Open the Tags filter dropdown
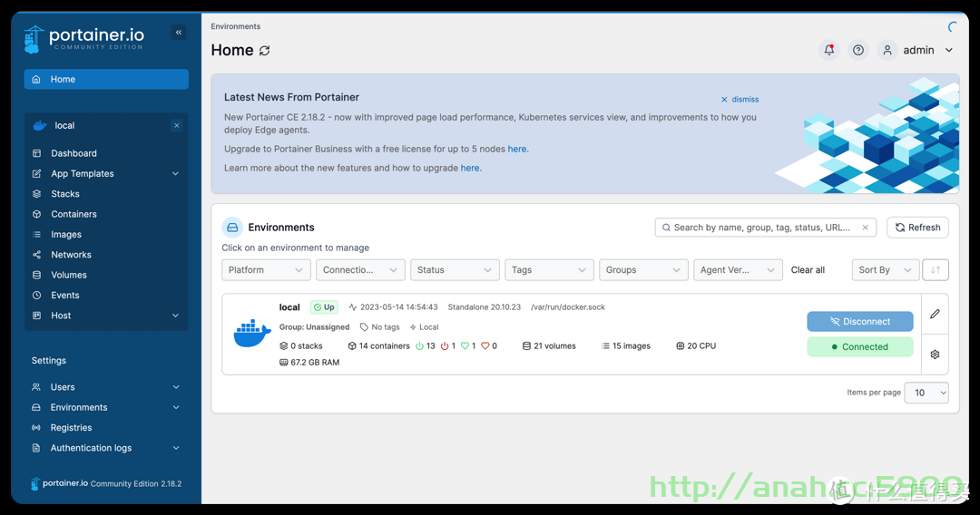The width and height of the screenshot is (980, 515). coord(549,269)
